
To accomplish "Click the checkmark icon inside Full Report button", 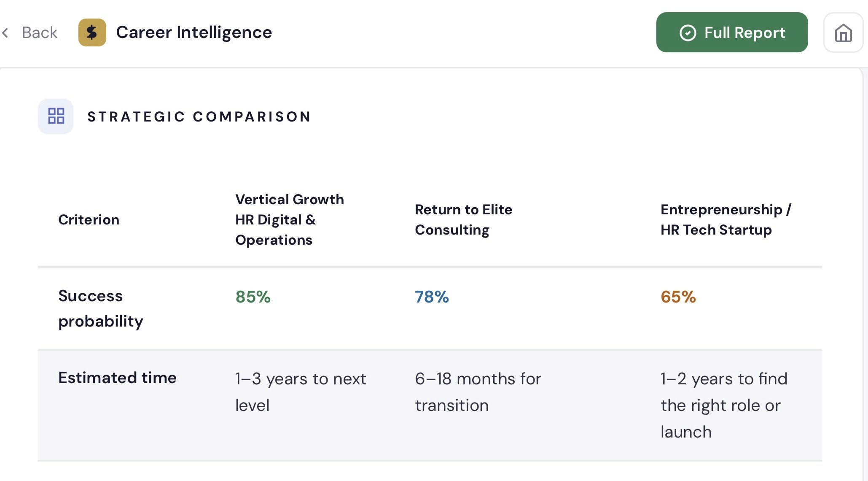I will click(688, 32).
